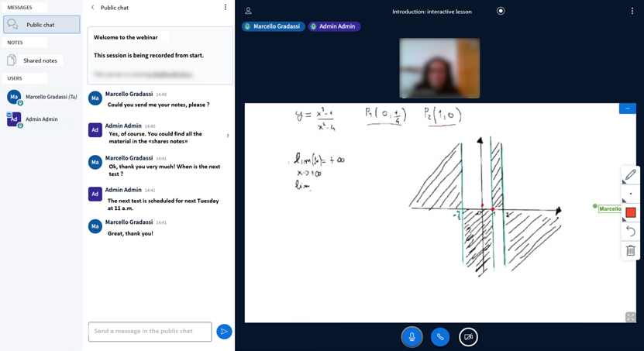Open the session options three-dot menu

click(x=632, y=11)
